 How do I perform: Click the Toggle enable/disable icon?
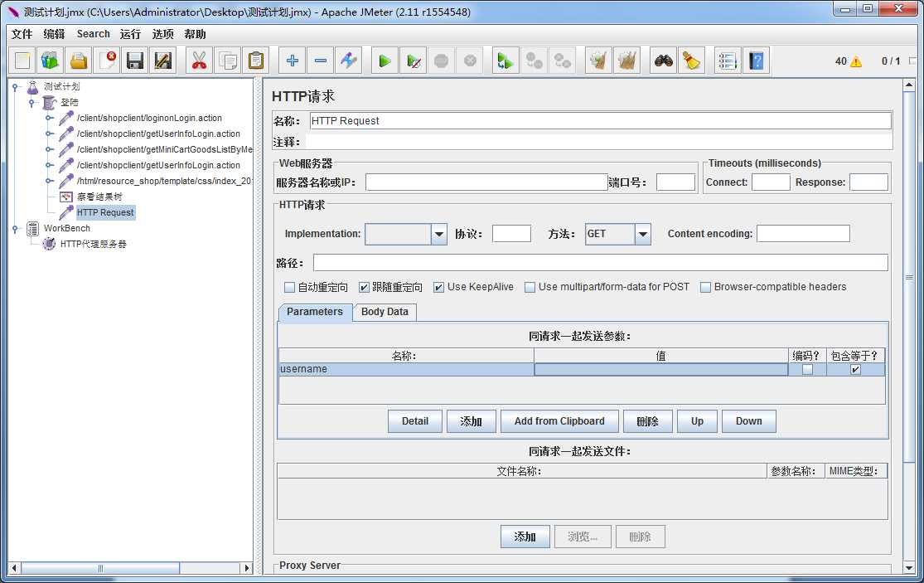click(348, 61)
